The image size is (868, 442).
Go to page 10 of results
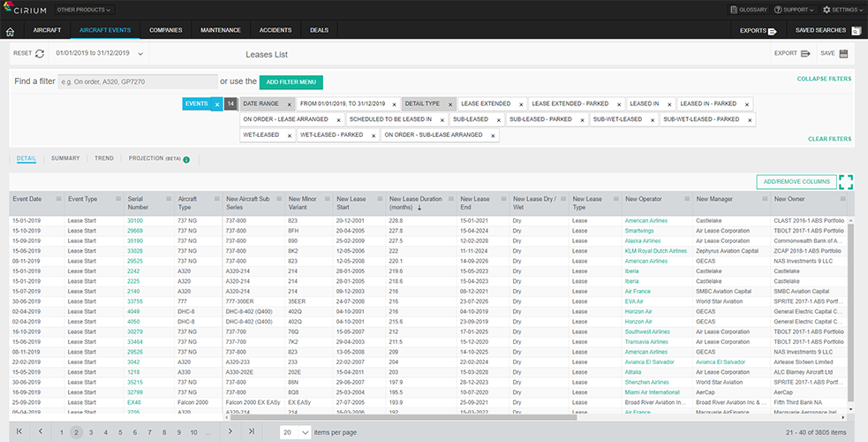(x=193, y=432)
